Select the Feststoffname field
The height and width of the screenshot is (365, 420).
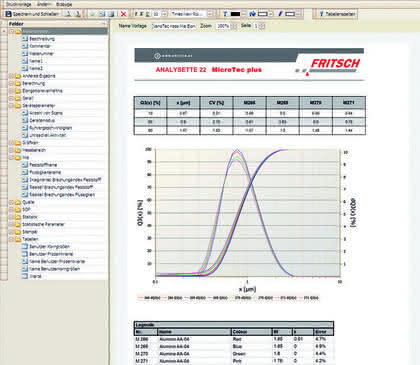[x=43, y=165]
